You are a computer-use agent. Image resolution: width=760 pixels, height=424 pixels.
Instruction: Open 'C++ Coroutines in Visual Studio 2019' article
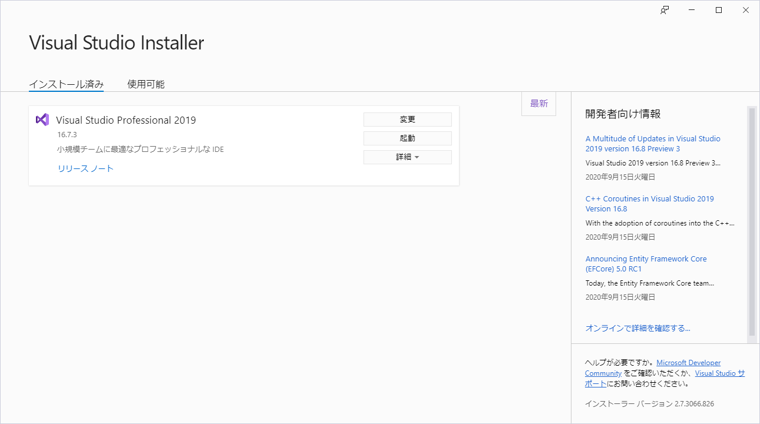click(649, 204)
